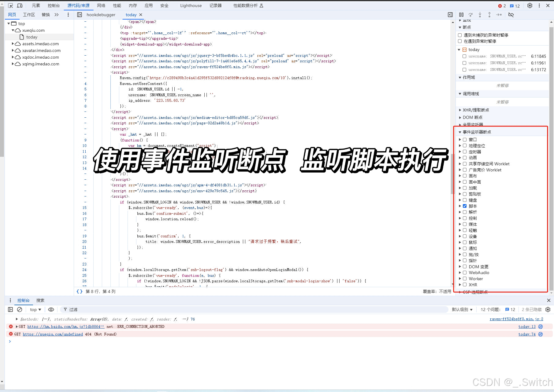Open navigator pane kebab menu
The height and width of the screenshot is (392, 554).
pos(68,15)
